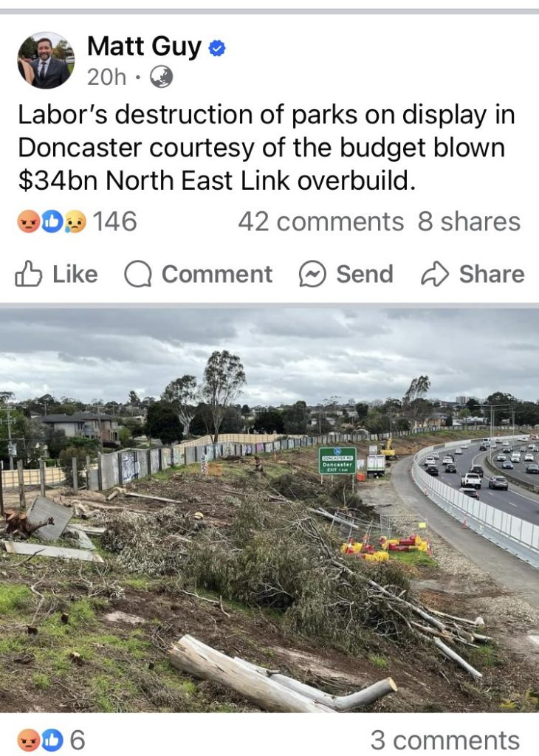Tap the thumbs-up Like icon
The image size is (539, 756).
(x=29, y=274)
